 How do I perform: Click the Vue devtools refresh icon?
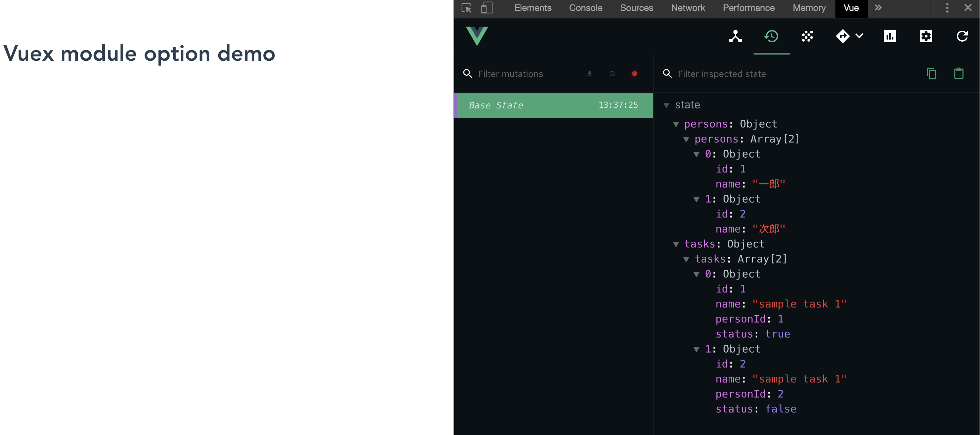[962, 36]
